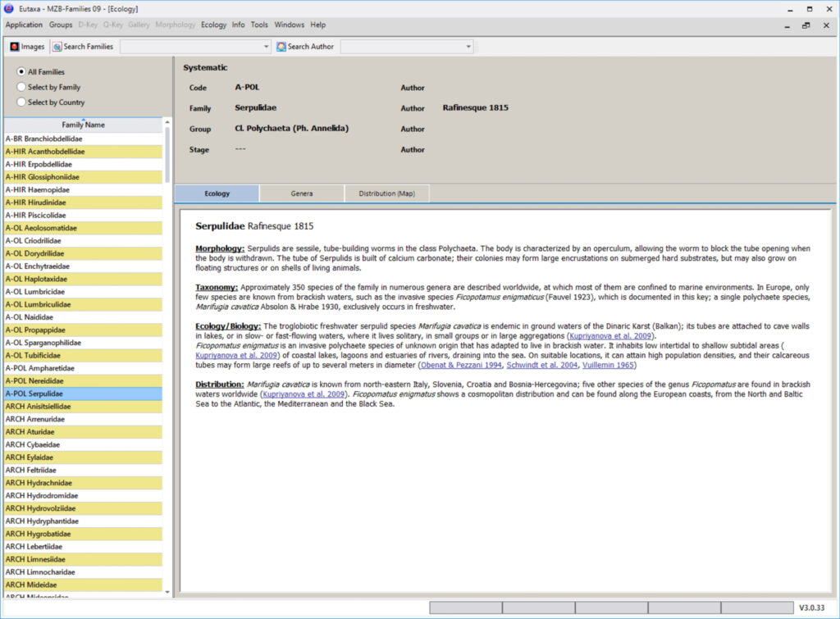Open the Tools menu
Viewport: 840px width, 619px height.
259,25
